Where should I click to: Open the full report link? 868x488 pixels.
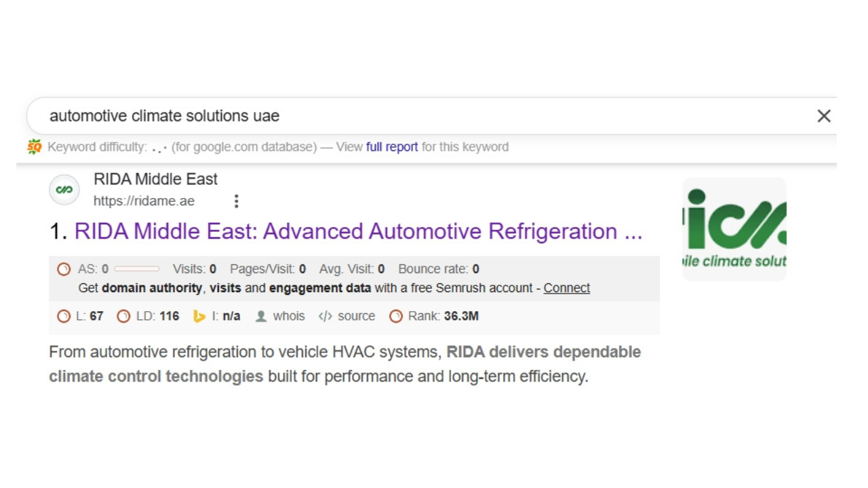click(392, 147)
